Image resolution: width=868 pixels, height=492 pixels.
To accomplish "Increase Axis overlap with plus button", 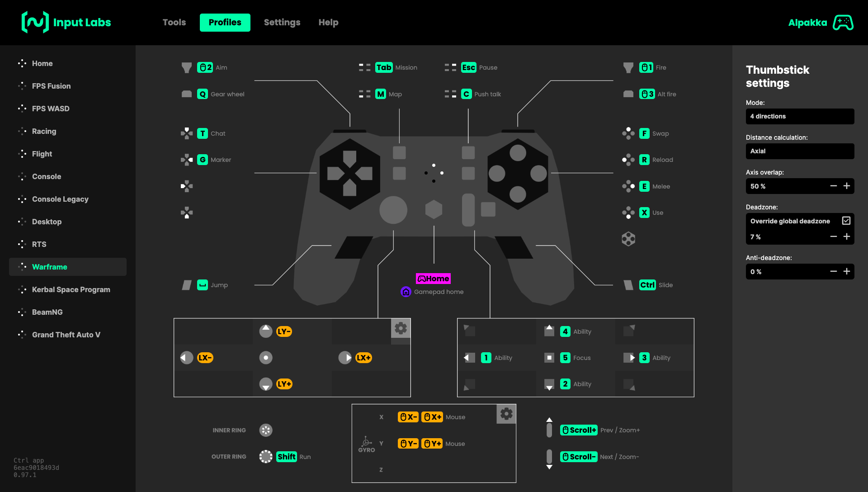I will 847,186.
